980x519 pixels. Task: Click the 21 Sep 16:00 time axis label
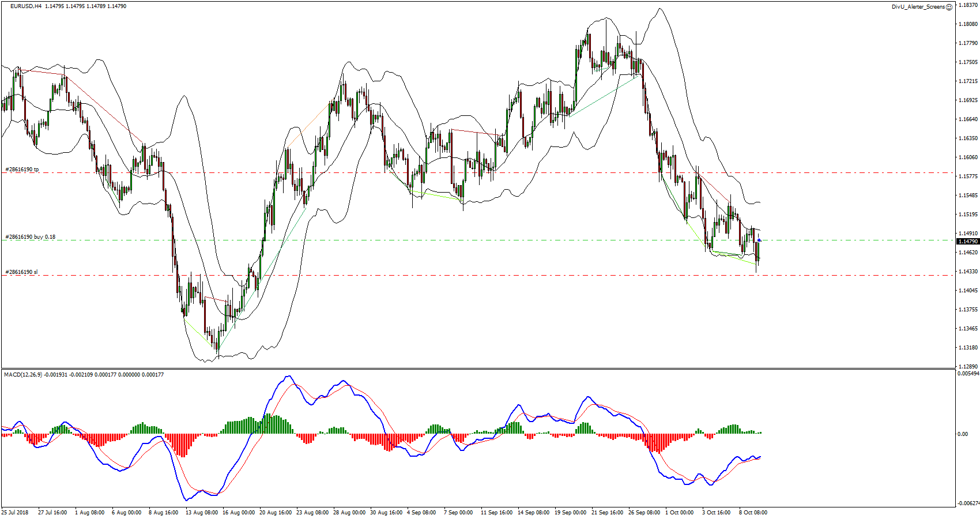(607, 512)
